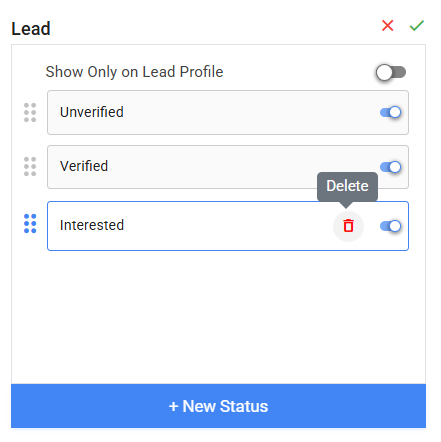Click the plus sign on New Status

(173, 406)
